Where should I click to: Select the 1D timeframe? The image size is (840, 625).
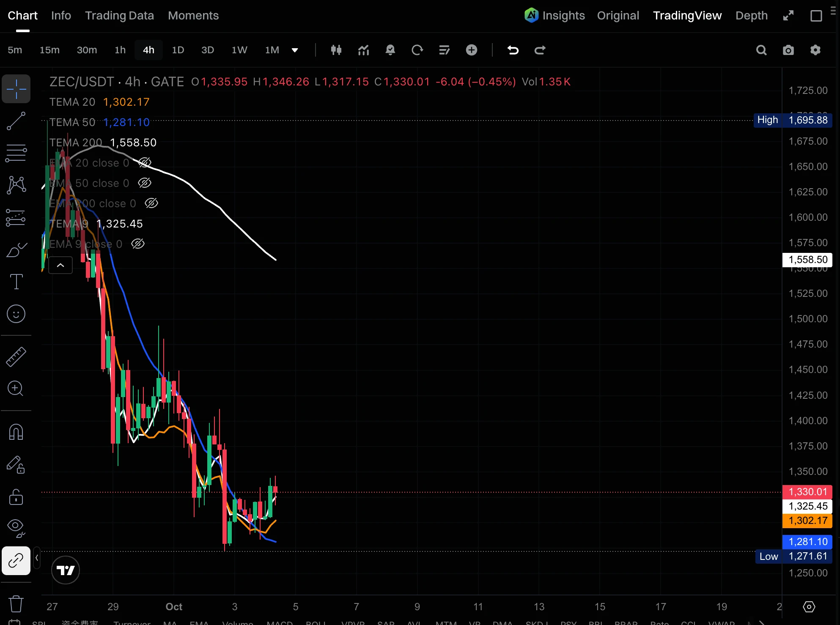click(x=178, y=50)
